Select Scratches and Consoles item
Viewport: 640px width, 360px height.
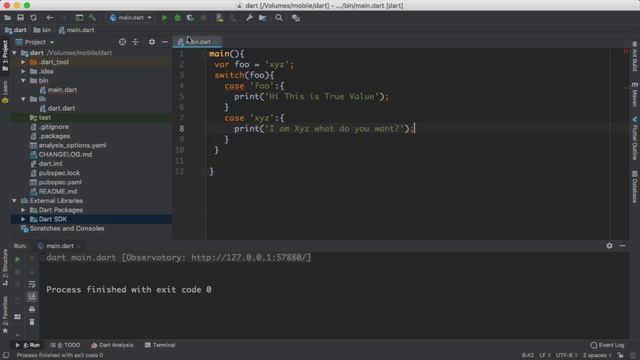[63, 229]
